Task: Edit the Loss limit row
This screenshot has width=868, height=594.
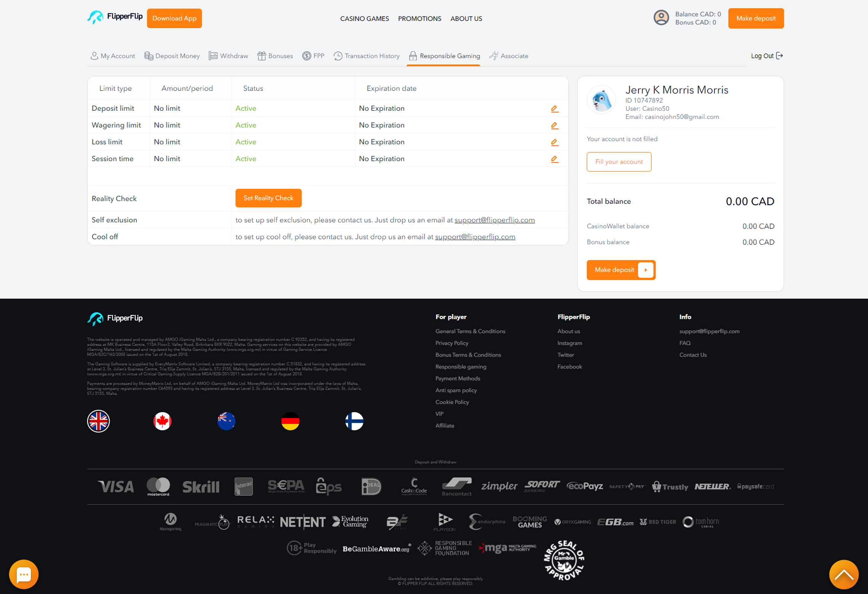Action: pyautogui.click(x=554, y=142)
